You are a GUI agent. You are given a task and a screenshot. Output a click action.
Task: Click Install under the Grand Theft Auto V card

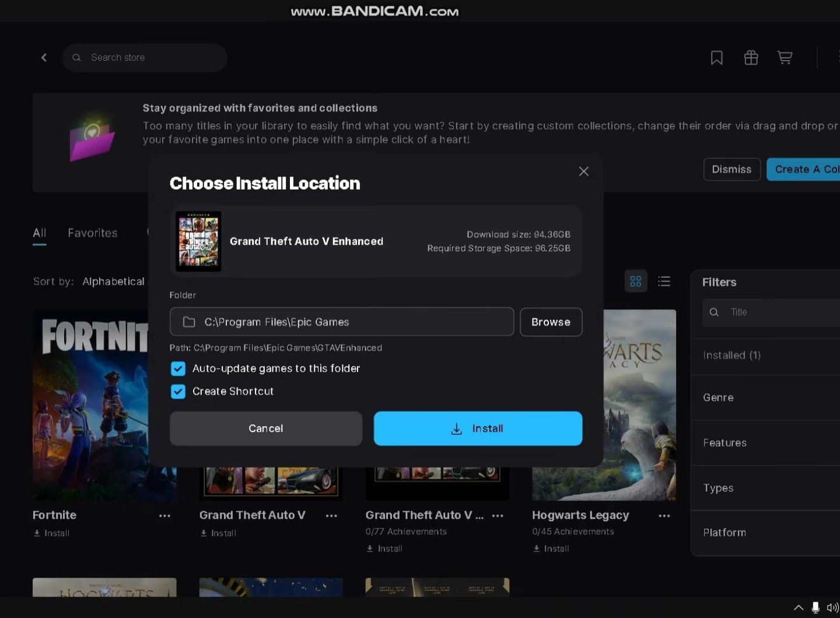point(218,533)
